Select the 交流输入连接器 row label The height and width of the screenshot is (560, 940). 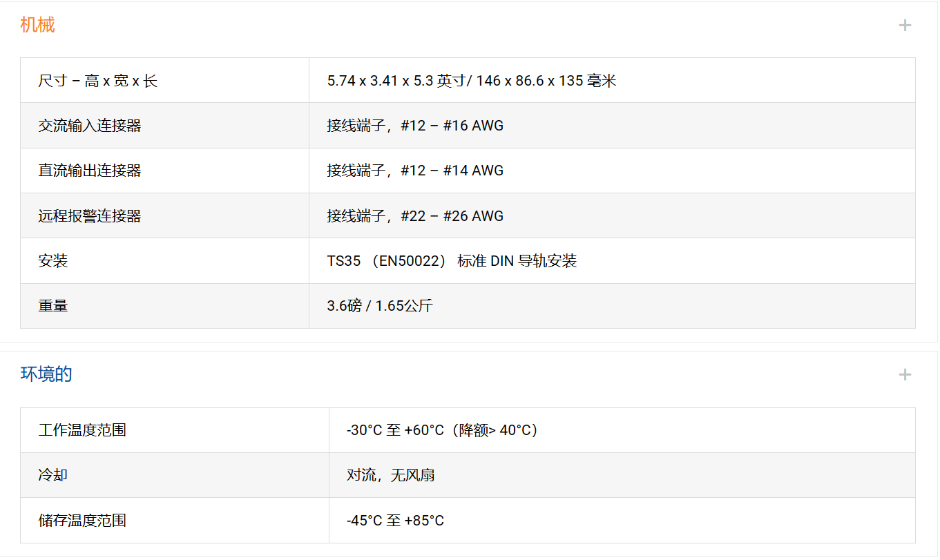tap(90, 126)
